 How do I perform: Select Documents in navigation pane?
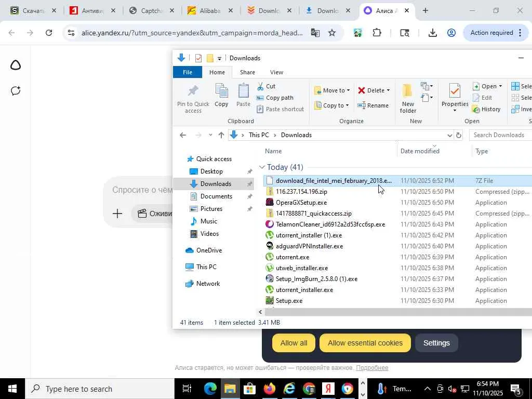[x=216, y=196]
